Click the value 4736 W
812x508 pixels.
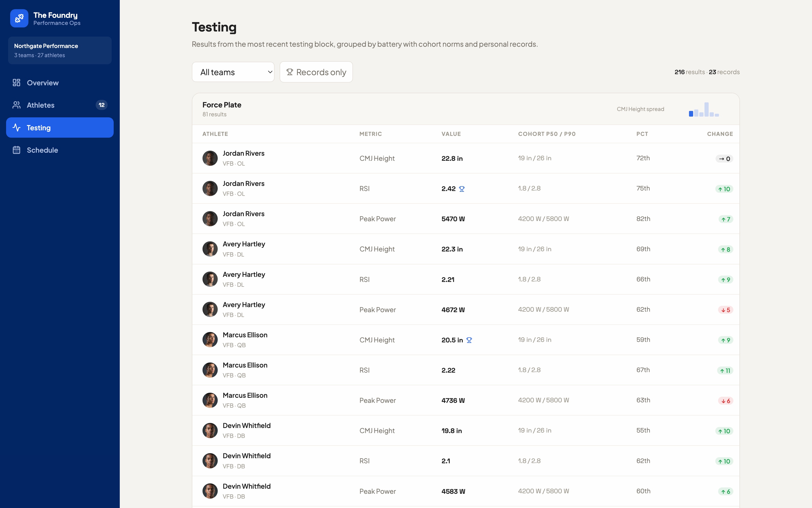point(453,401)
